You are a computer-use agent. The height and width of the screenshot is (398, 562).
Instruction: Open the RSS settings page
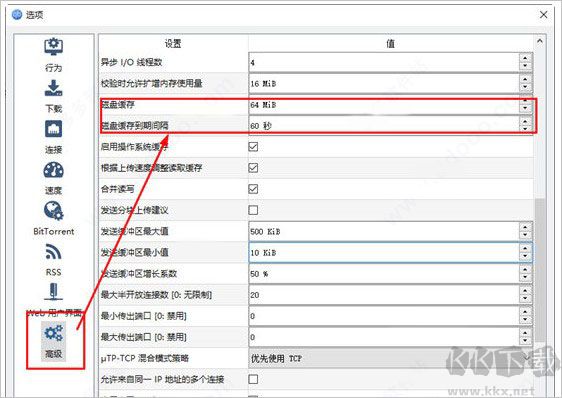coord(53,260)
